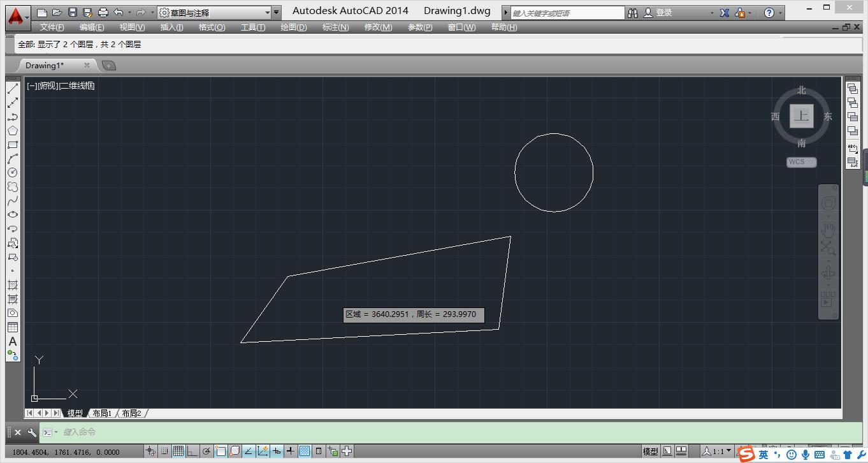Open the Undo history dropdown arrow
The width and height of the screenshot is (868, 463).
pos(130,13)
